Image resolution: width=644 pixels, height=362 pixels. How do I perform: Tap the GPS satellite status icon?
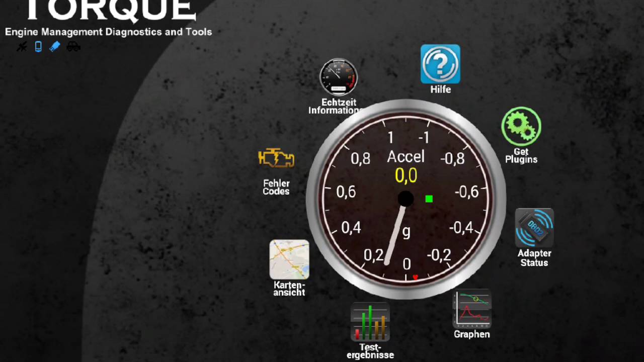pyautogui.click(x=22, y=47)
